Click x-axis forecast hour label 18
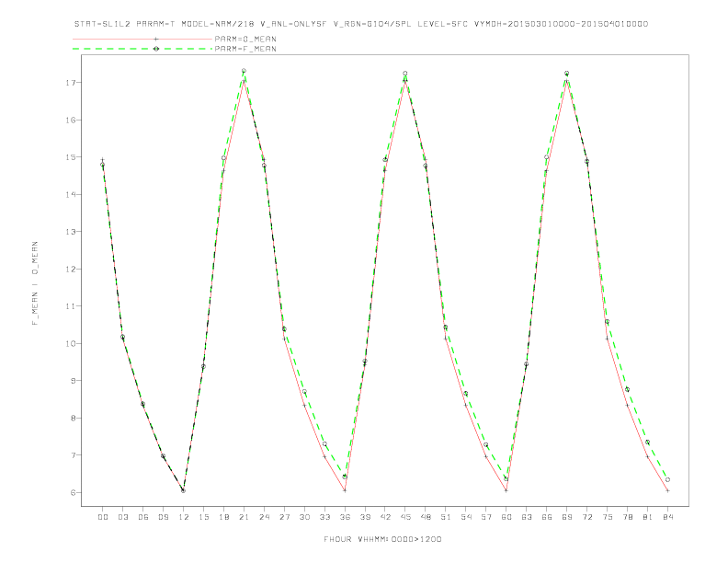 223,517
